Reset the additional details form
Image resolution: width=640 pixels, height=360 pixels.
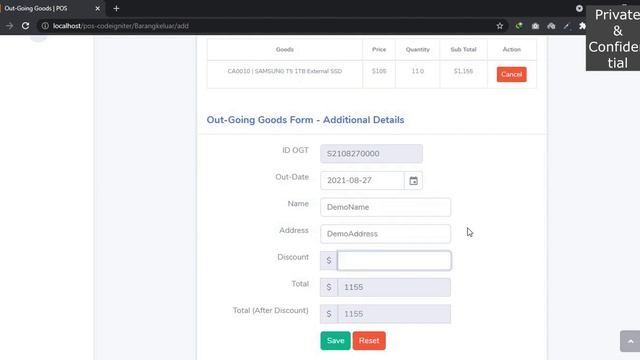point(369,340)
